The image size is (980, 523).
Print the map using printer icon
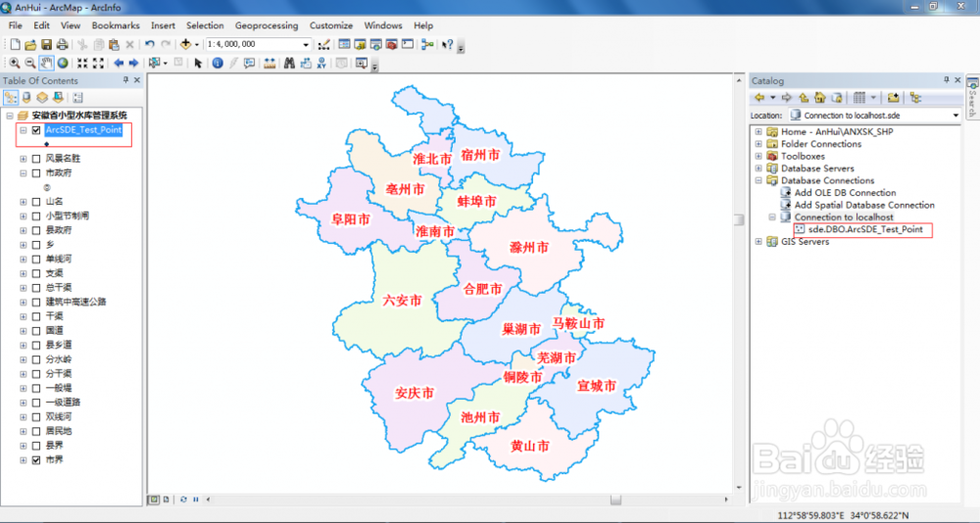point(62,44)
